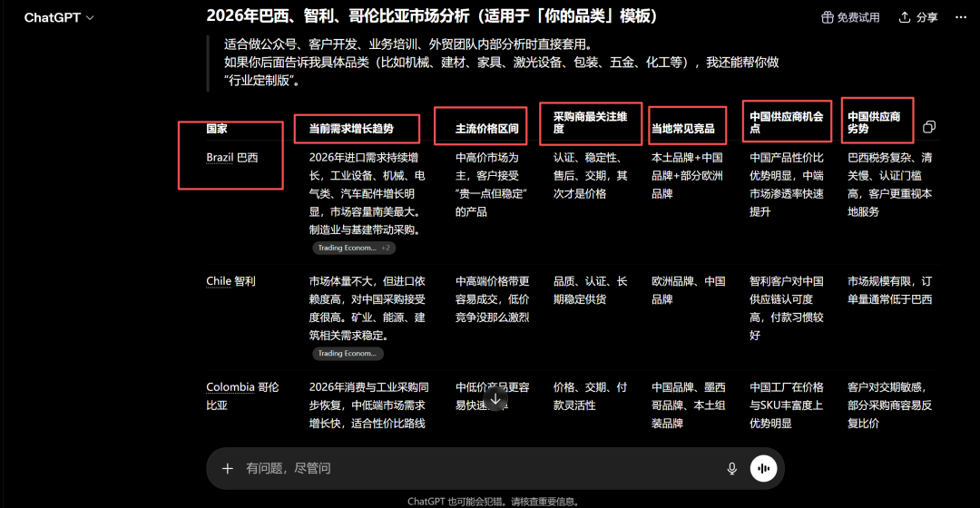Click the 中国供应商劣势 column header
The width and height of the screenshot is (980, 508).
tap(874, 122)
